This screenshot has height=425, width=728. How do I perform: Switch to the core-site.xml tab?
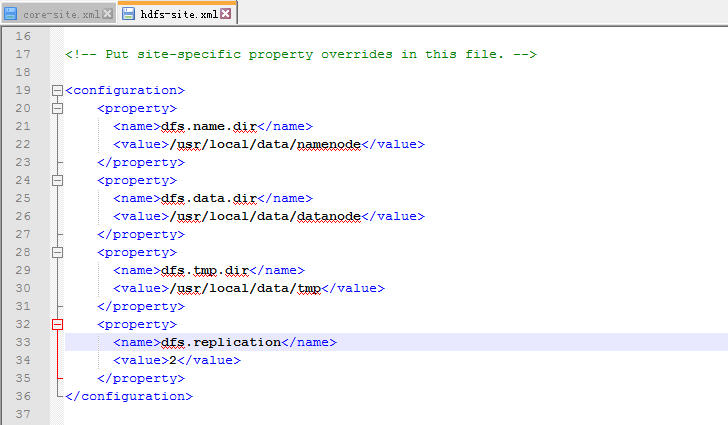pos(61,14)
